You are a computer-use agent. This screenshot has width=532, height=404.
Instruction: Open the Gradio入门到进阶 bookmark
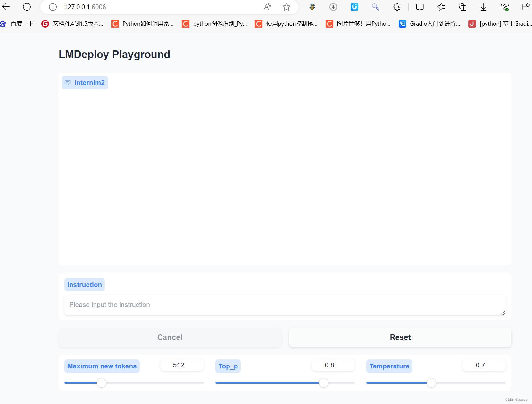429,23
